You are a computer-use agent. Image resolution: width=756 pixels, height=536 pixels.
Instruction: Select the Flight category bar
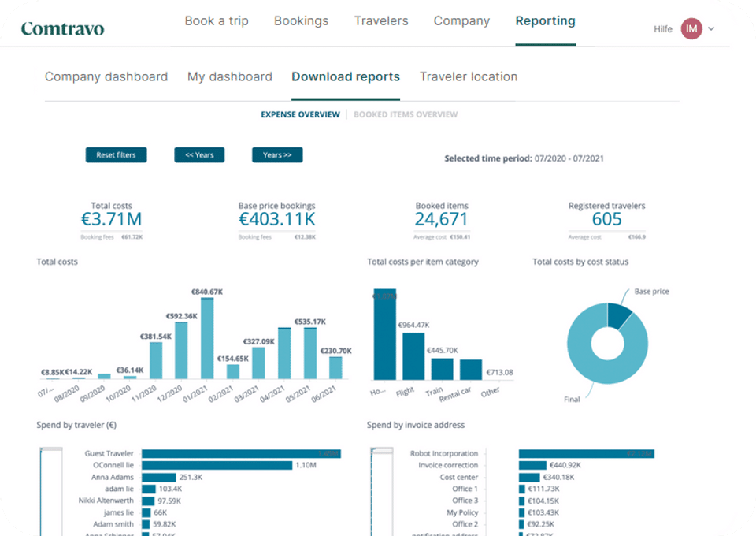[x=413, y=356]
